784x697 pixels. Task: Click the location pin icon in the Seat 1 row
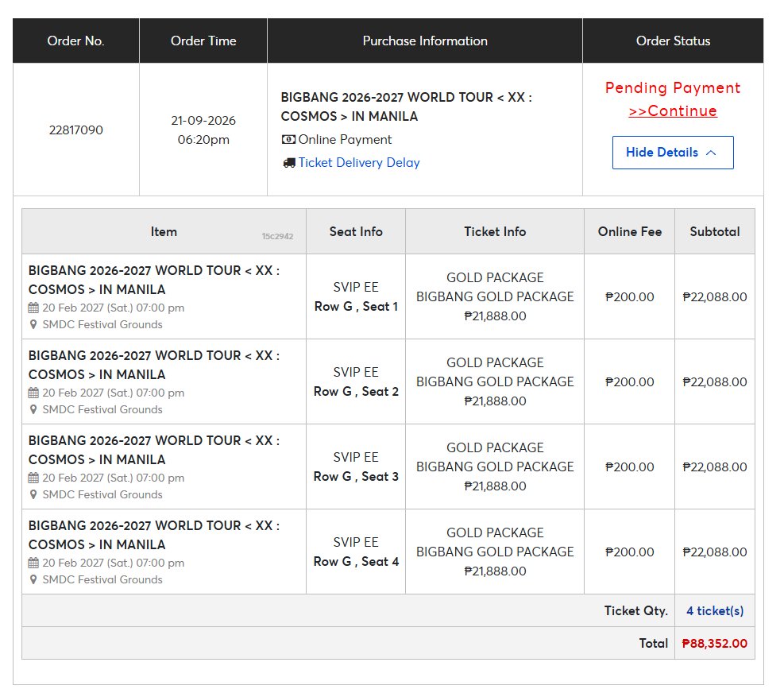(33, 325)
